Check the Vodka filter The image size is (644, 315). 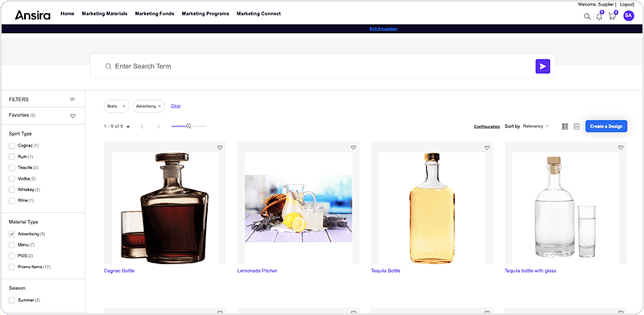click(x=12, y=179)
